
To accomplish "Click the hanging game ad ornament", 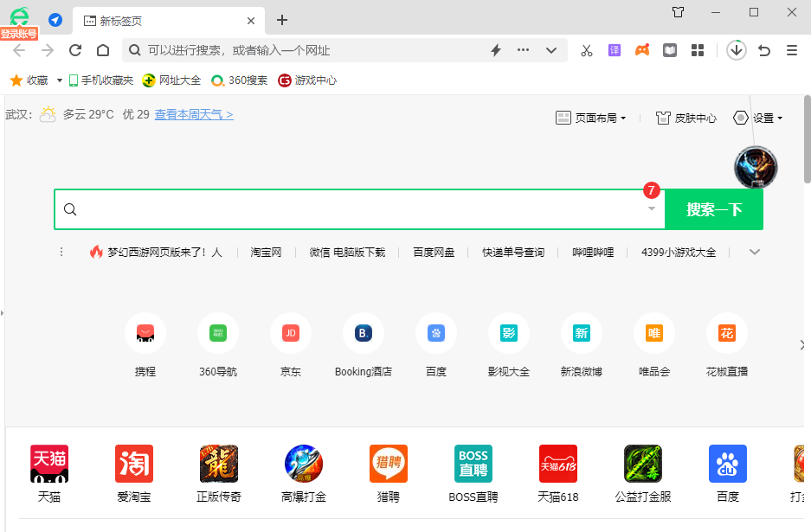I will (756, 168).
